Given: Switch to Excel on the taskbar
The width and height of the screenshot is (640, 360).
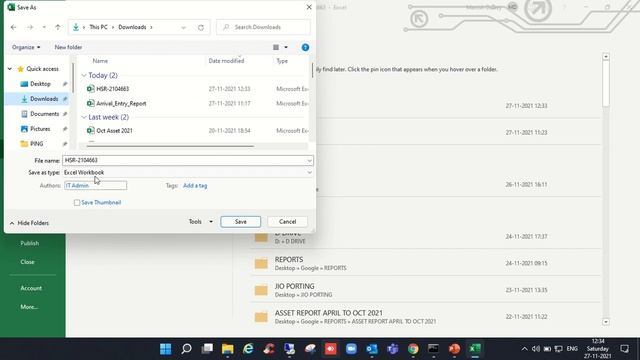Looking at the screenshot, I should pos(475,349).
